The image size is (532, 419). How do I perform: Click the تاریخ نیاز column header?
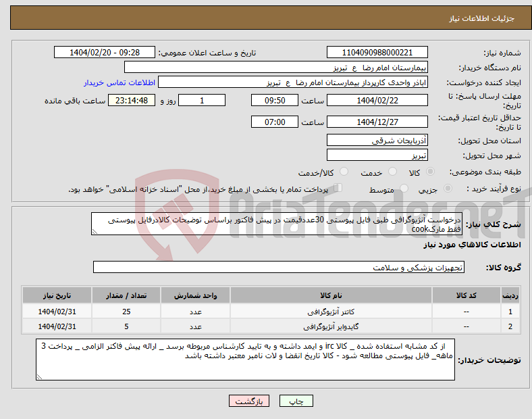click(57, 295)
